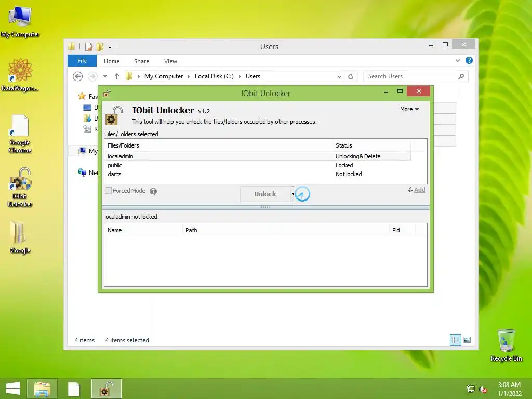Click the Windows Start button
The width and height of the screenshot is (532, 399).
[13, 389]
